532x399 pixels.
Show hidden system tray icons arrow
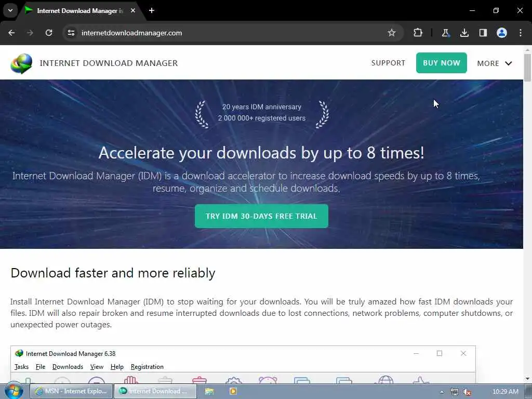[x=442, y=392]
